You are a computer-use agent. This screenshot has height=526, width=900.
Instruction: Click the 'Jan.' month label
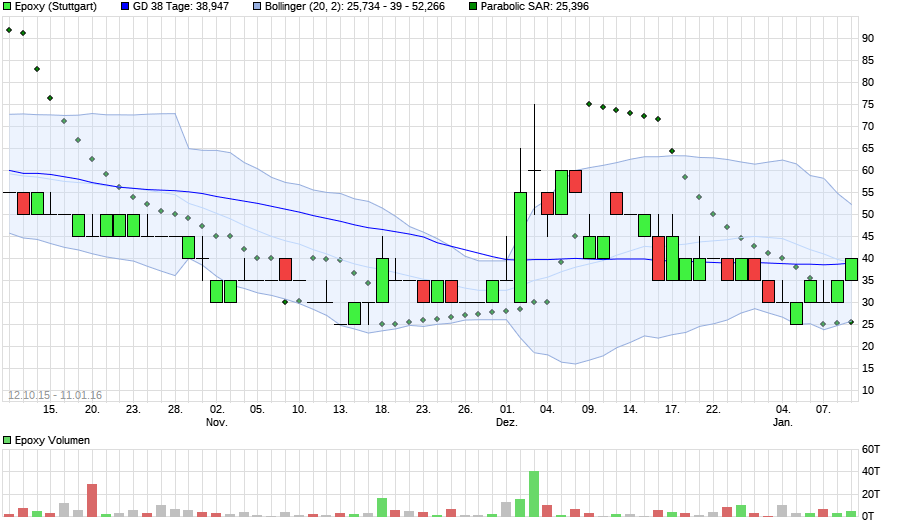(783, 423)
